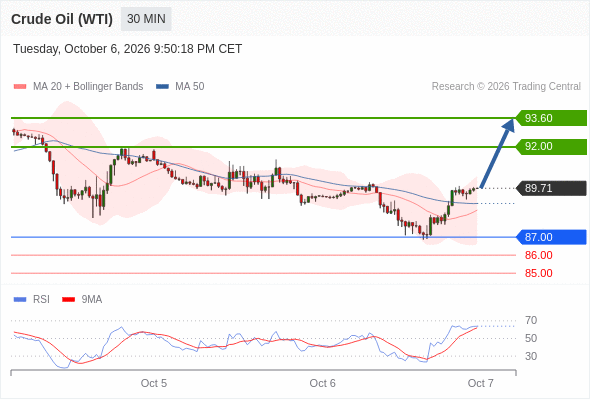590x400 pixels.
Task: Click the 85.00 red support label
Action: 538,273
